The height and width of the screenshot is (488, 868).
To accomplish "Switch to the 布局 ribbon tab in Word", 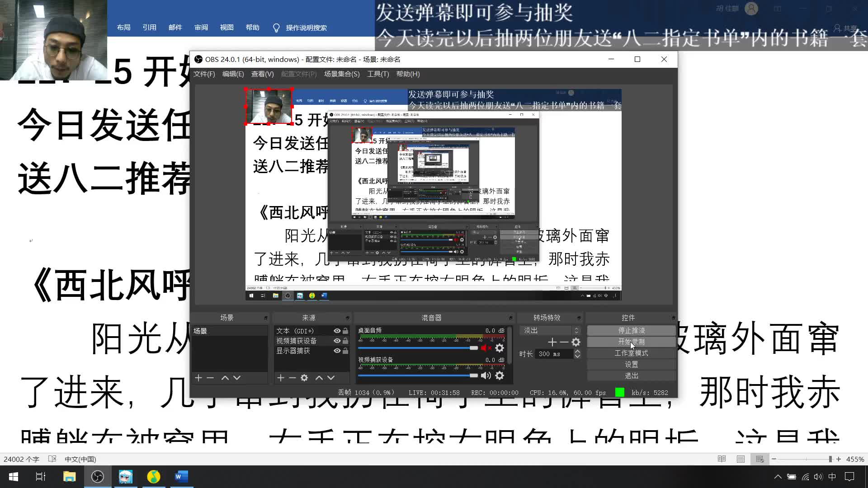I will [124, 28].
